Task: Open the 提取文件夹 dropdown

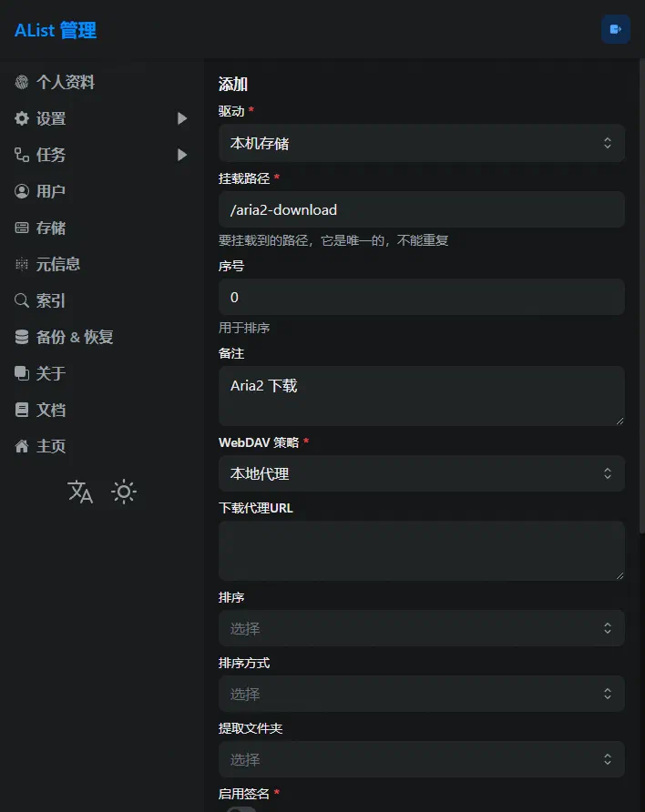Action: click(x=421, y=758)
